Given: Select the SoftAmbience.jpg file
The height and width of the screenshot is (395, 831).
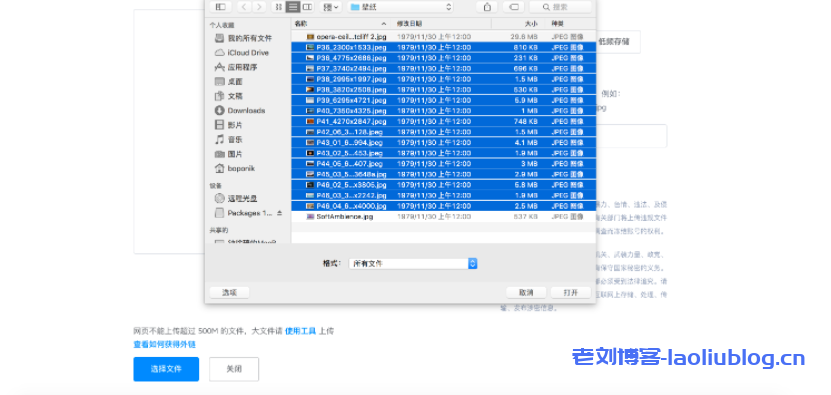Looking at the screenshot, I should point(443,217).
